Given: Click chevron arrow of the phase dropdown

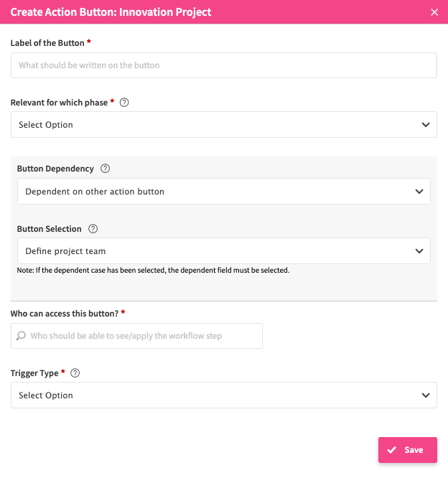Looking at the screenshot, I should [426, 125].
